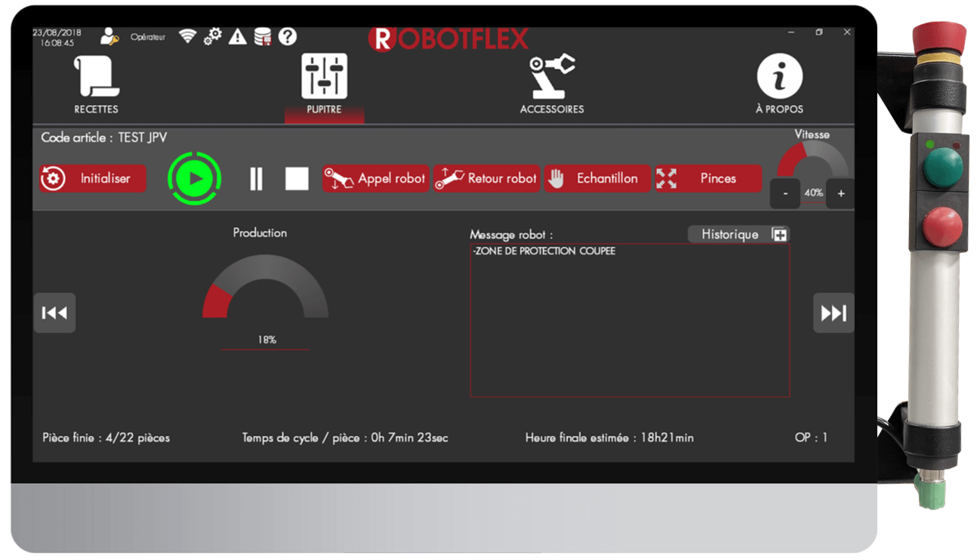Close the Robotflex window
The width and height of the screenshot is (977, 560).
coord(847,32)
